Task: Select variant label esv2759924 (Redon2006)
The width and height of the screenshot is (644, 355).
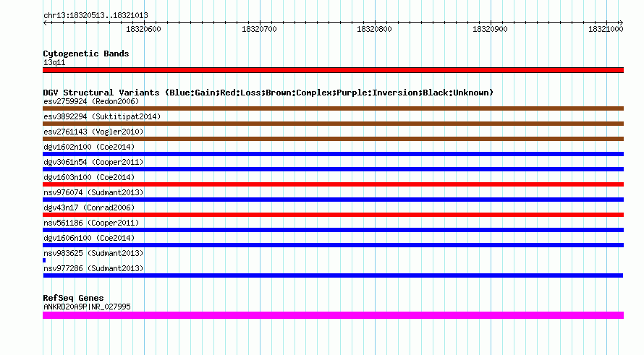Action: tap(91, 101)
